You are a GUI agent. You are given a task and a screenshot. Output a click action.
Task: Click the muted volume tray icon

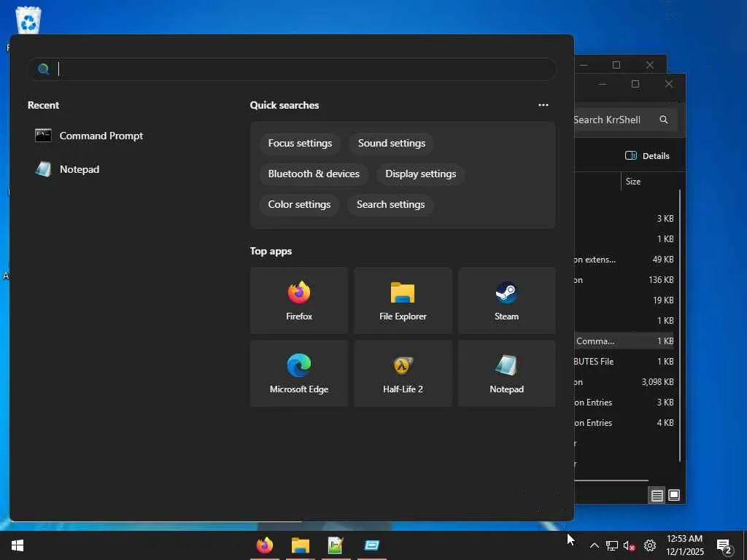(630, 545)
